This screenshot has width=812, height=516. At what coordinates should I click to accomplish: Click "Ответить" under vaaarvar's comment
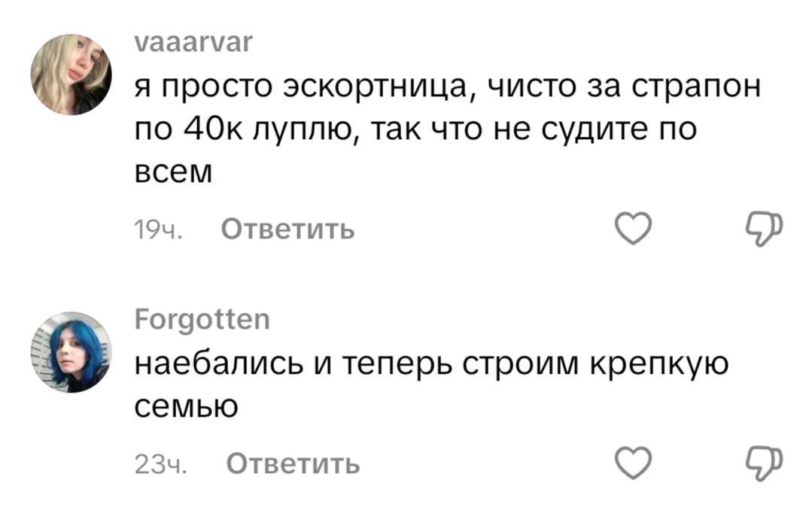pyautogui.click(x=288, y=229)
